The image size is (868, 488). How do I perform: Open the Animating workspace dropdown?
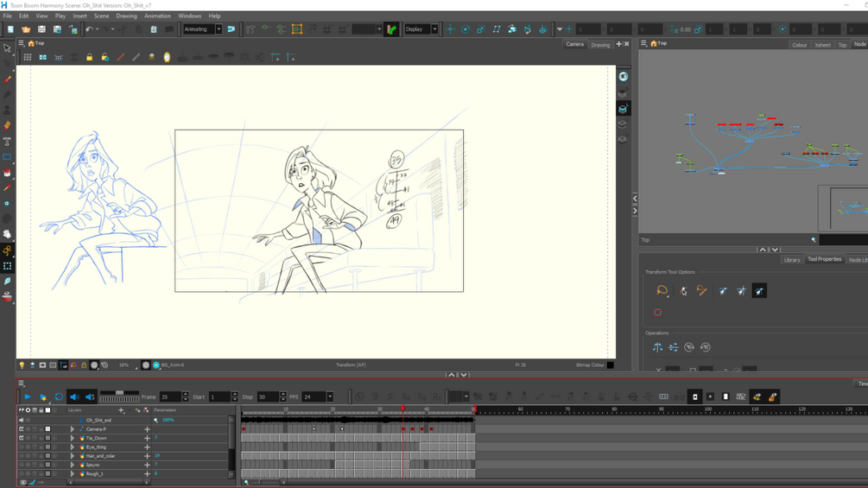pos(219,29)
